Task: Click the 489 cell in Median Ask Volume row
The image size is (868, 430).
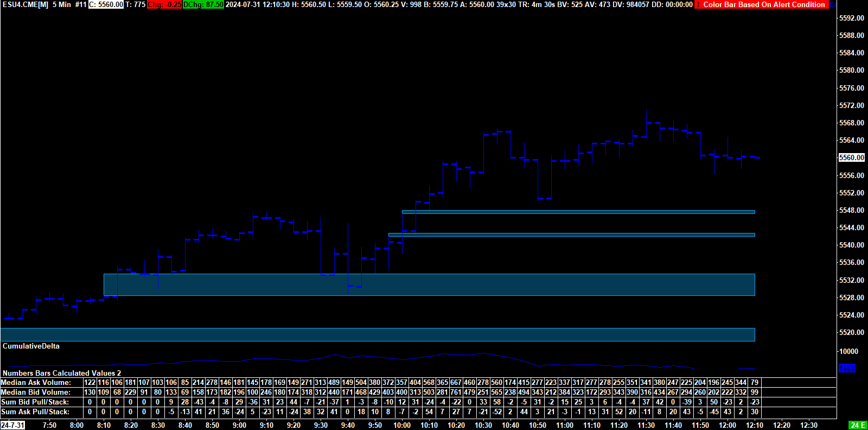Action: (x=334, y=382)
